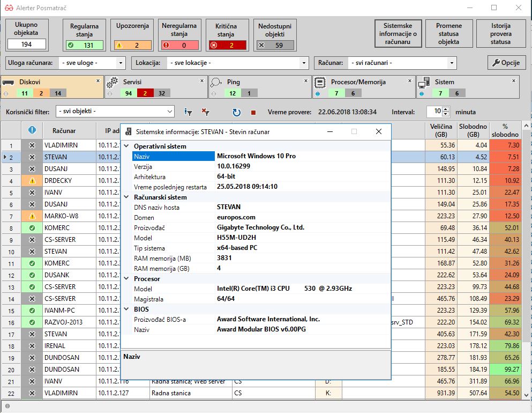Switch to the Ping tab
The image size is (532, 413).
(260, 87)
